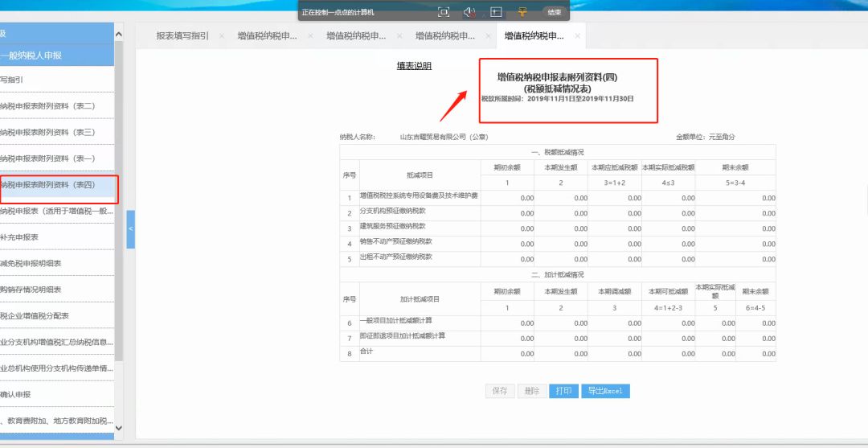This screenshot has width=868, height=448.
Task: Click 本期发生额 cell for 一般项目加计抵减额计算
Action: coord(561,323)
